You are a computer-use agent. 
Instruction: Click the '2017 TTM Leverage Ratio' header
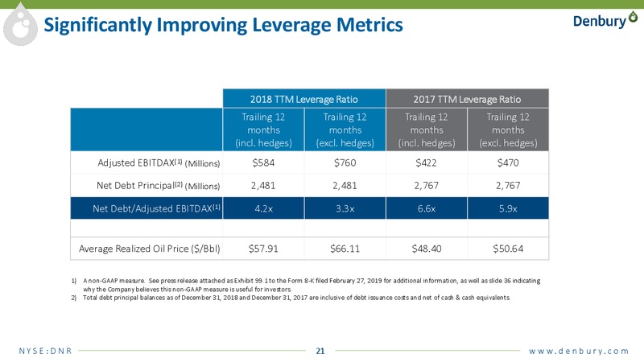point(467,99)
